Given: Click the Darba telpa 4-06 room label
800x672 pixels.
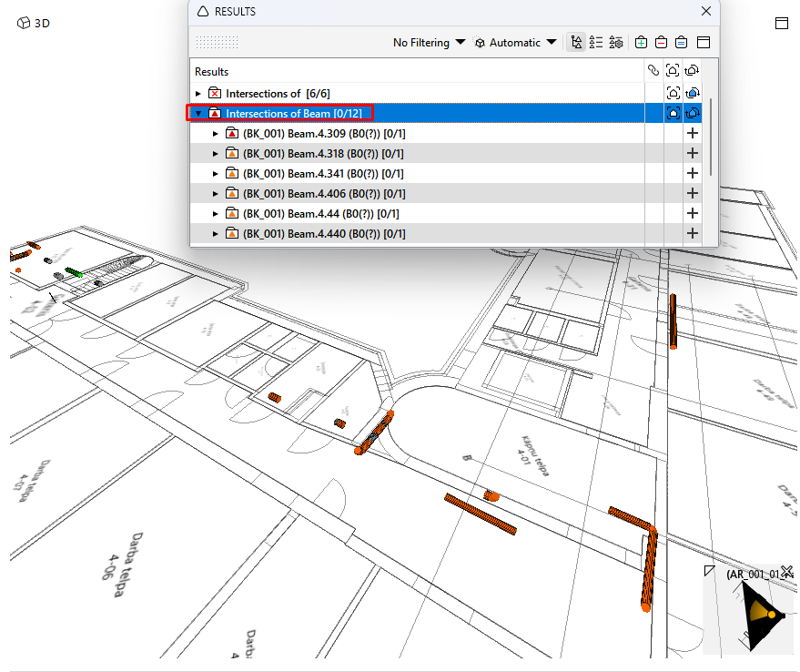Looking at the screenshot, I should [121, 564].
